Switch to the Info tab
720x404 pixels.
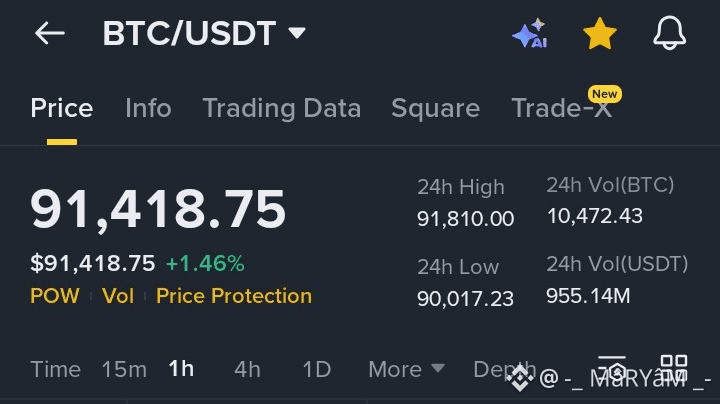148,108
